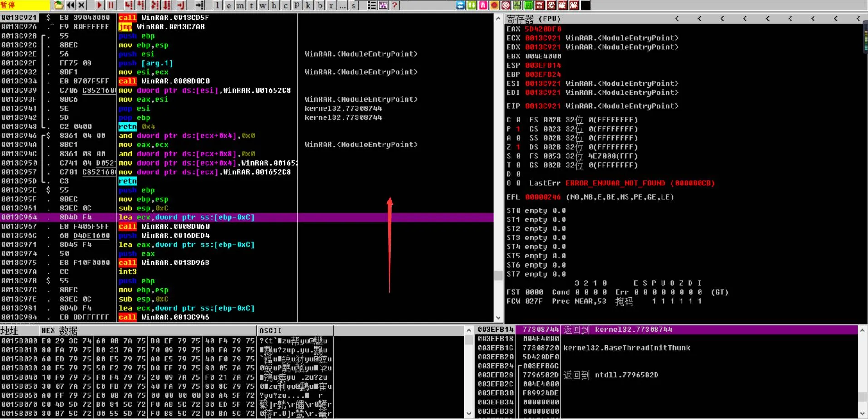Show threads with the 't' button

click(x=252, y=5)
